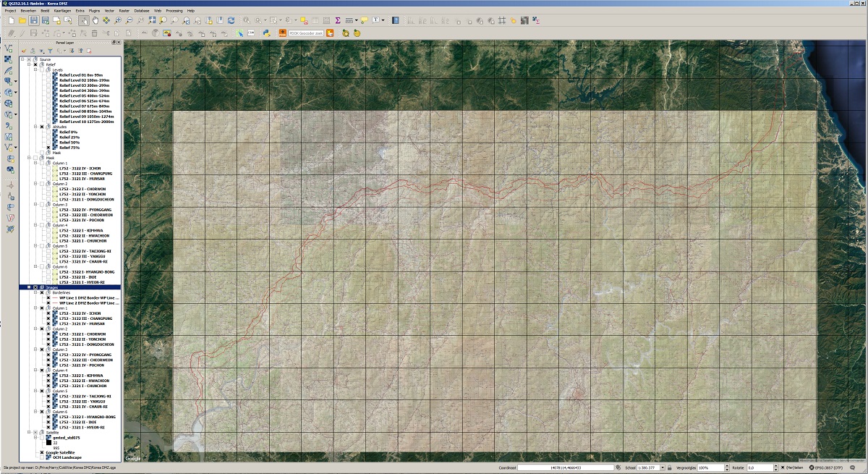Select the Pan Map tool
Screen dimensions: 868x474
[95, 22]
